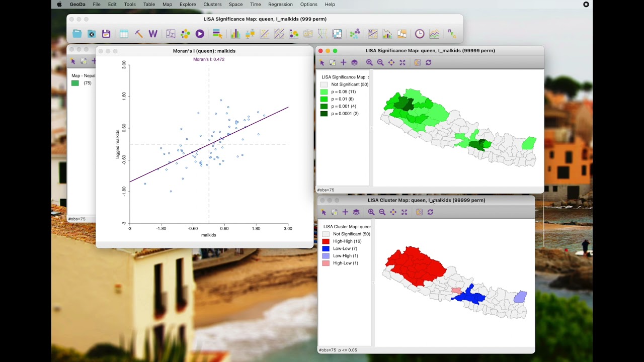Viewport: 644px width, 362px height.
Task: Click the Low-Low blue legend swatch
Action: click(x=326, y=248)
